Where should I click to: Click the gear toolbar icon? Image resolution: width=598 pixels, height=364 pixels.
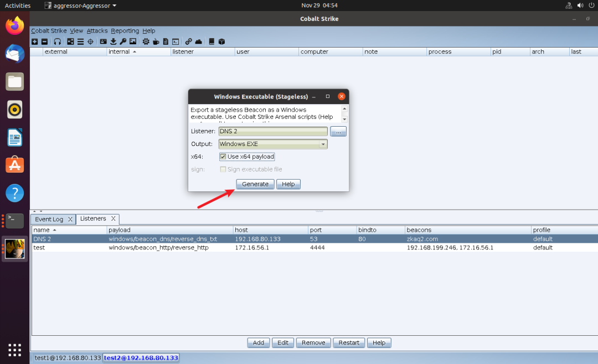pyautogui.click(x=146, y=41)
